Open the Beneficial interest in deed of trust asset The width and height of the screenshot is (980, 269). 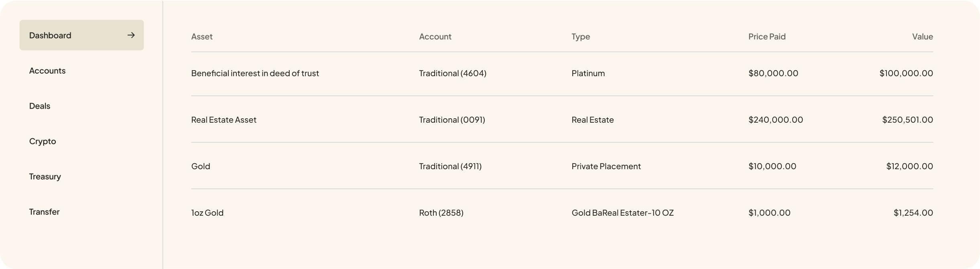[x=255, y=73]
